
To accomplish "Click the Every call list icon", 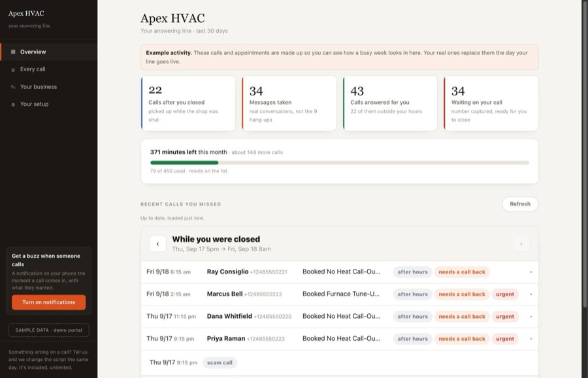I will (x=13, y=69).
